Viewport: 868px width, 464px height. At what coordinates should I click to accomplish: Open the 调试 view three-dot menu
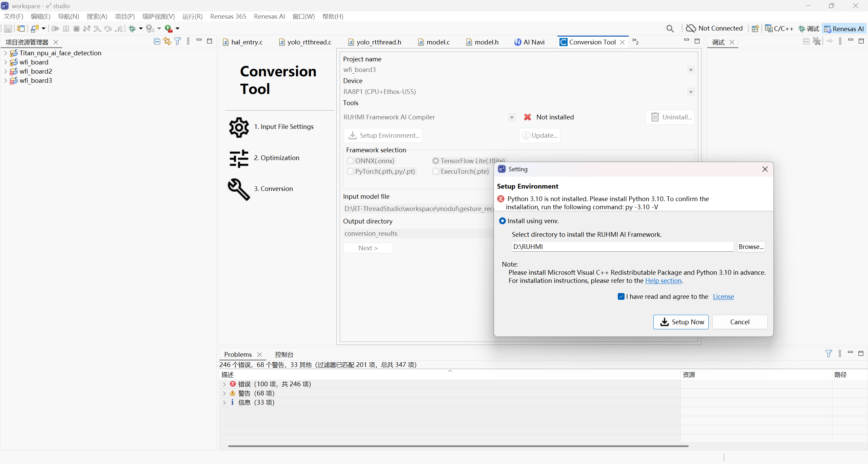[840, 41]
